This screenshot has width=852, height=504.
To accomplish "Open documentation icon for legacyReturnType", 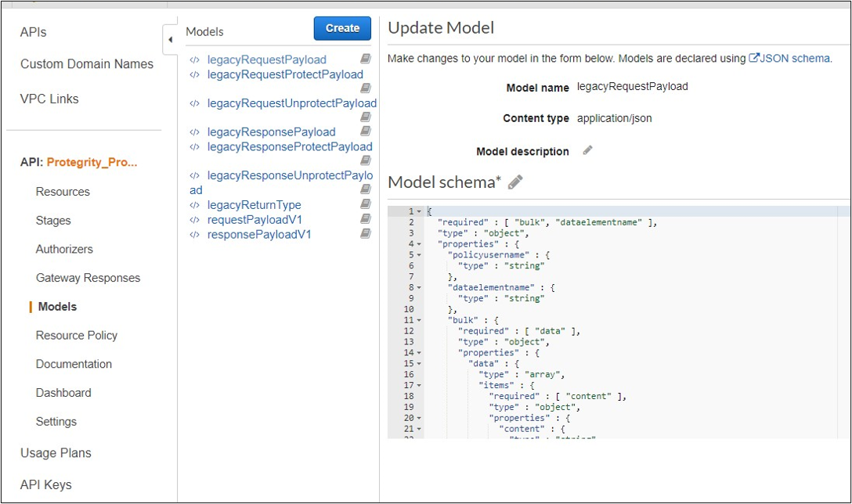I will [365, 204].
